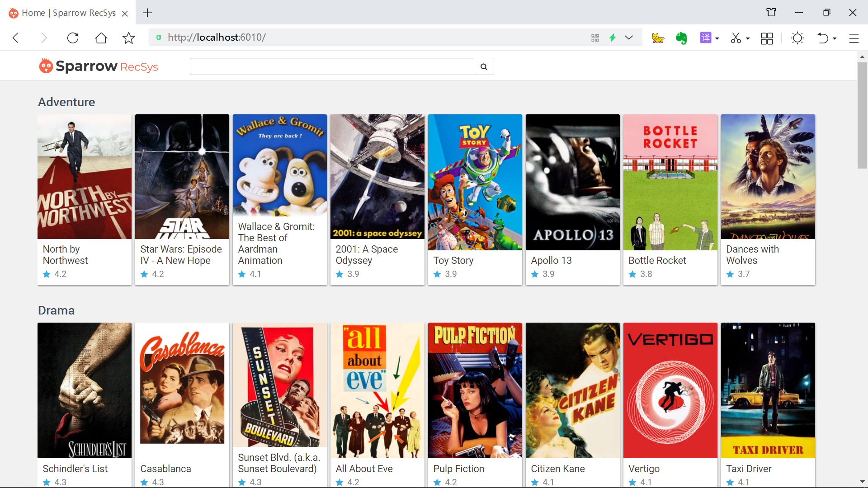Expand the undo history dropdown arrow
This screenshot has height=488, width=868.
(835, 38)
